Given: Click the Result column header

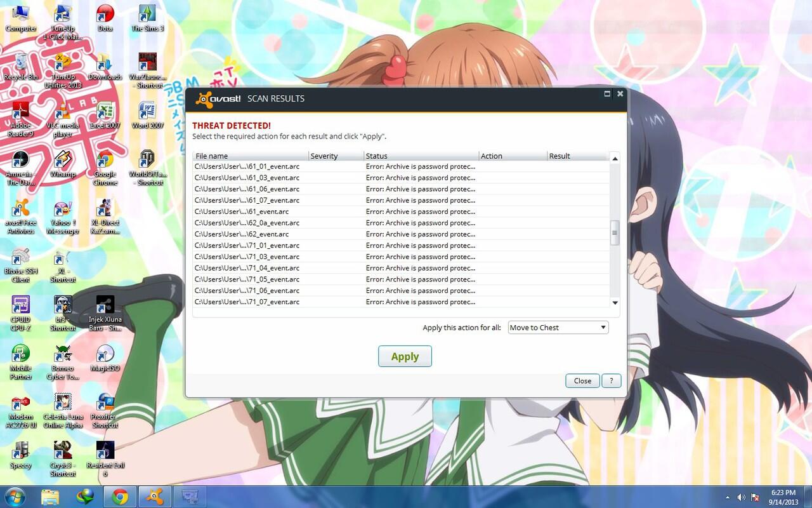Looking at the screenshot, I should coord(577,156).
